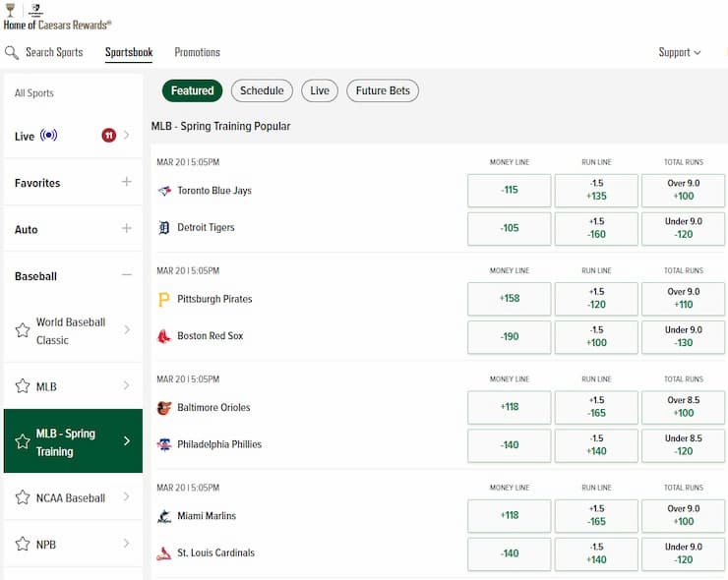Select Blue Jays run line -1.5 +135

point(596,191)
